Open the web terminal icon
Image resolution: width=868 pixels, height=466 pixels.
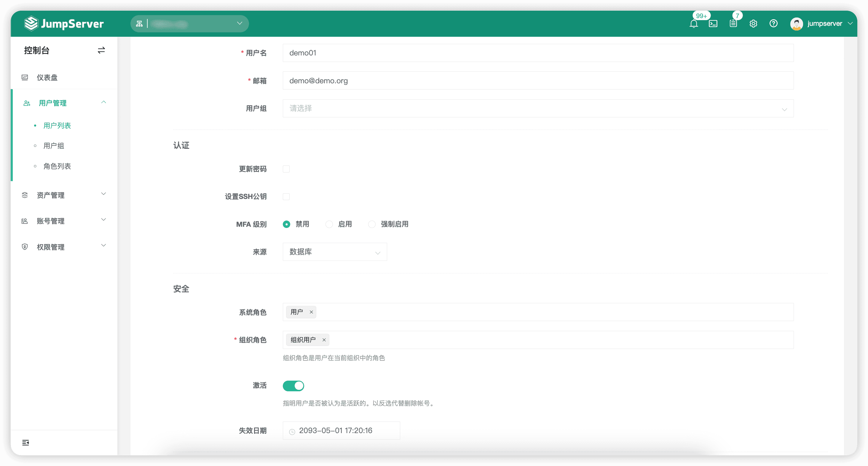713,24
